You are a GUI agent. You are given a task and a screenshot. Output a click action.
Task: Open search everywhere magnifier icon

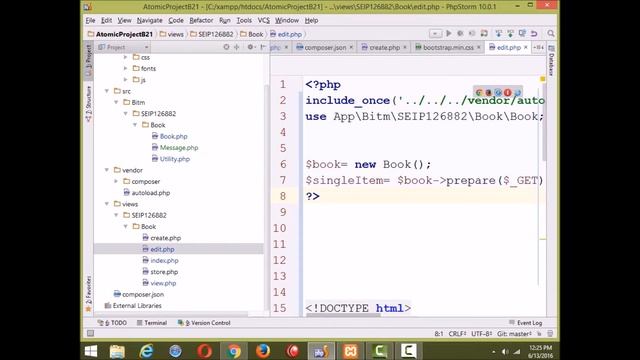pos(551,33)
